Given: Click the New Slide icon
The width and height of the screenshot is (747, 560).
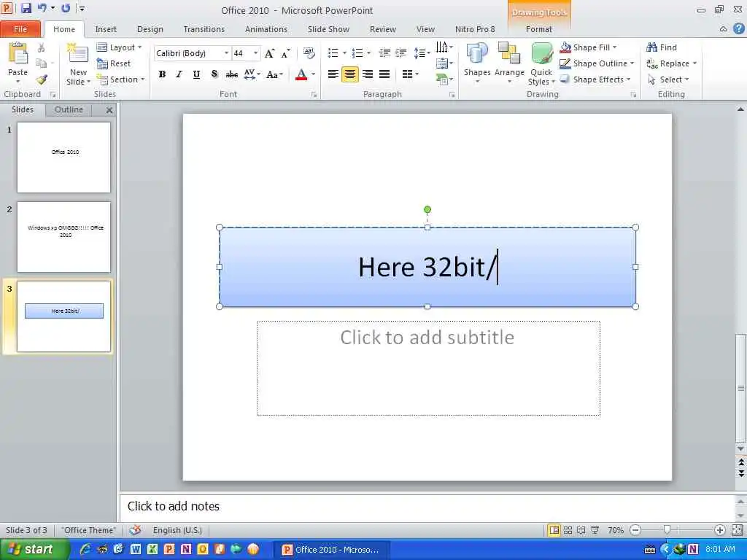Looking at the screenshot, I should coord(77,53).
